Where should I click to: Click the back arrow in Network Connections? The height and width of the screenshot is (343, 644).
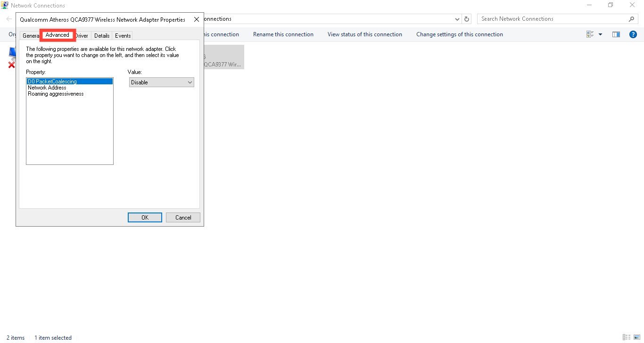coord(9,19)
